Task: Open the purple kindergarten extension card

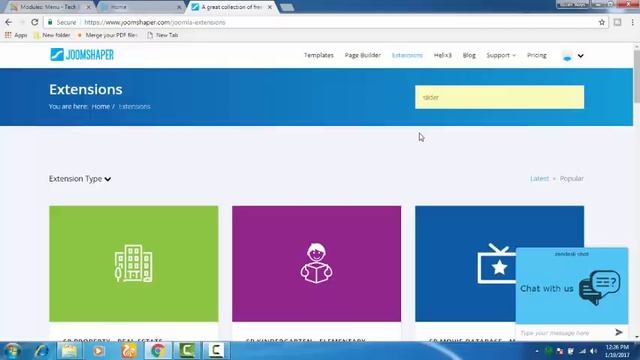Action: (316, 264)
